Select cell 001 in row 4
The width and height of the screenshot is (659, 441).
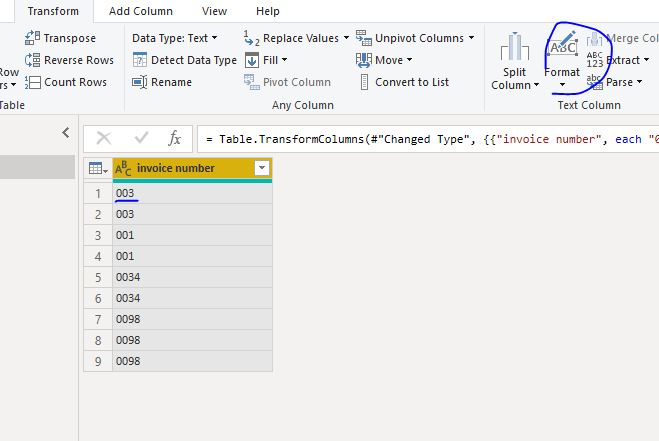[192, 256]
